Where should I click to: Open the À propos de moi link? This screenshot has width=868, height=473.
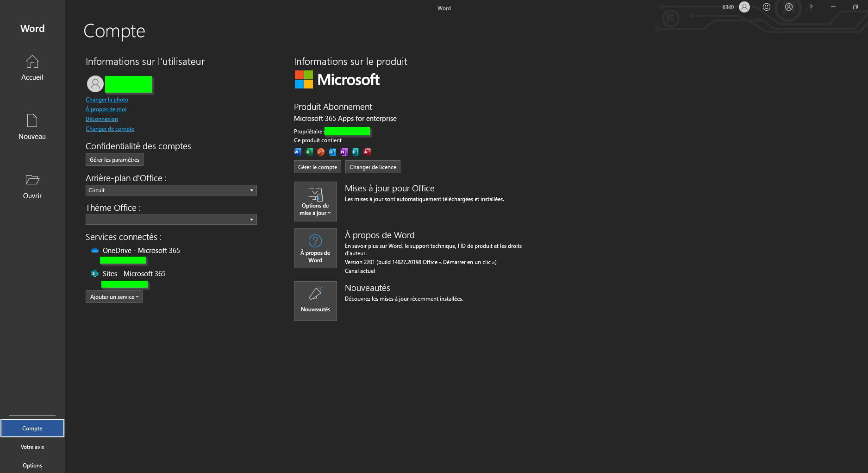[x=106, y=109]
